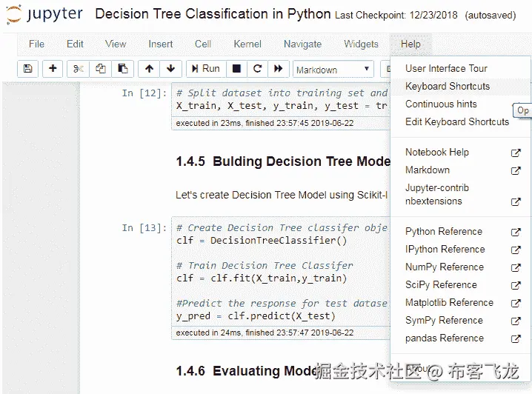The image size is (532, 394).
Task: Open SymPy Reference
Action: (x=444, y=321)
